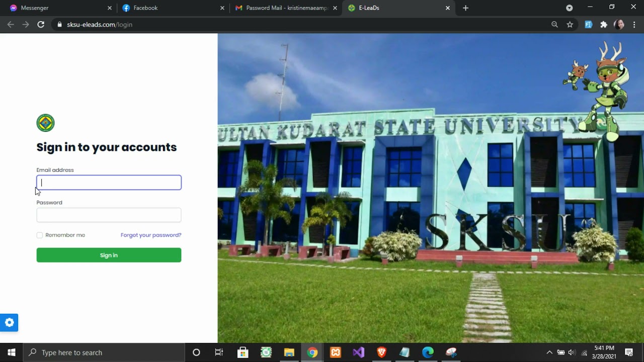The height and width of the screenshot is (362, 644).
Task: Open a new browser tab
Action: point(465,8)
